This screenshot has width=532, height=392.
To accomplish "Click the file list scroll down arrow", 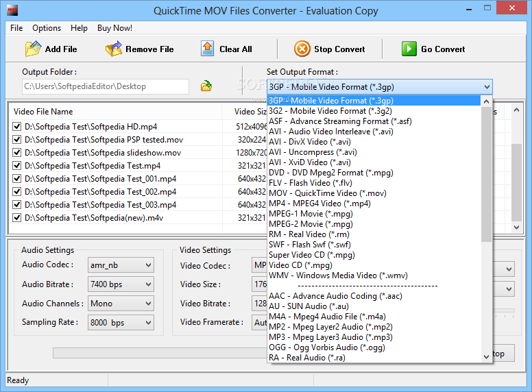I will 516,228.
